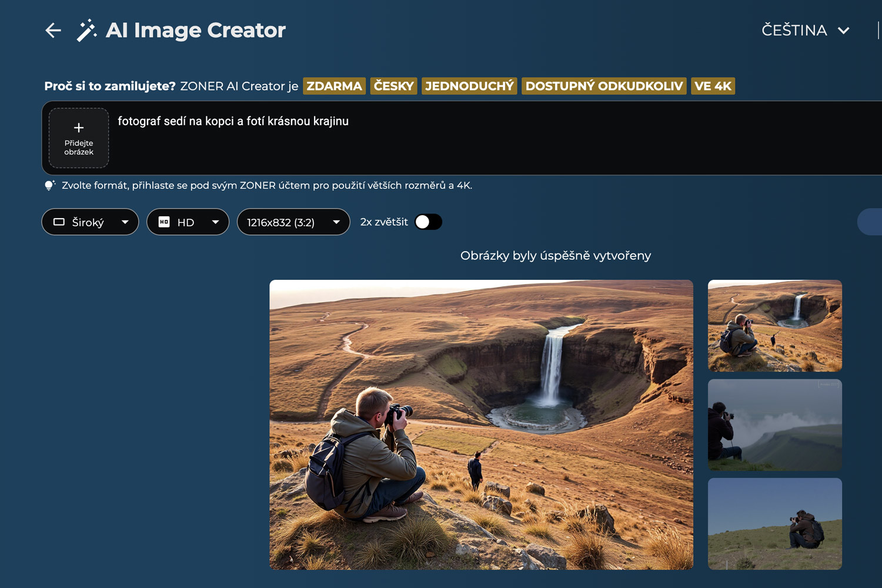This screenshot has height=588, width=882.
Task: Click the lightbulb hint icon
Action: [x=50, y=186]
